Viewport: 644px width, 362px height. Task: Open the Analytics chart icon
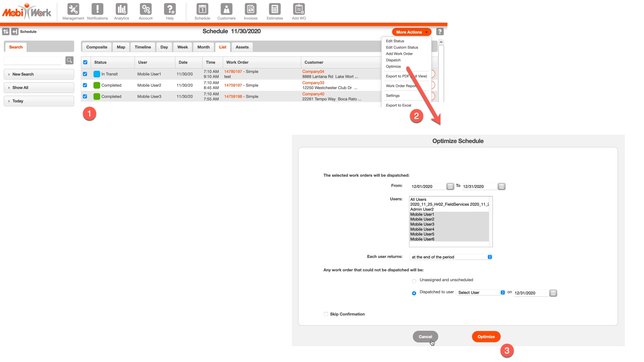121,9
